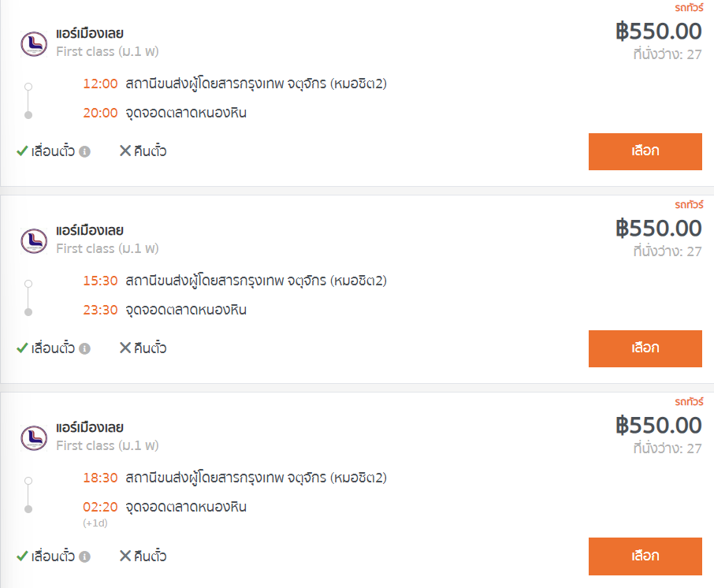This screenshot has width=714, height=588.
Task: Open info icon beside เลื่อนตั๋ว on 12:00 trip
Action: coord(84,151)
